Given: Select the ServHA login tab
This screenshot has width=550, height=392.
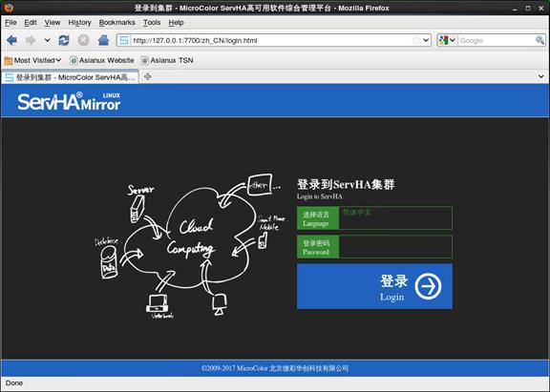Looking at the screenshot, I should [70, 77].
